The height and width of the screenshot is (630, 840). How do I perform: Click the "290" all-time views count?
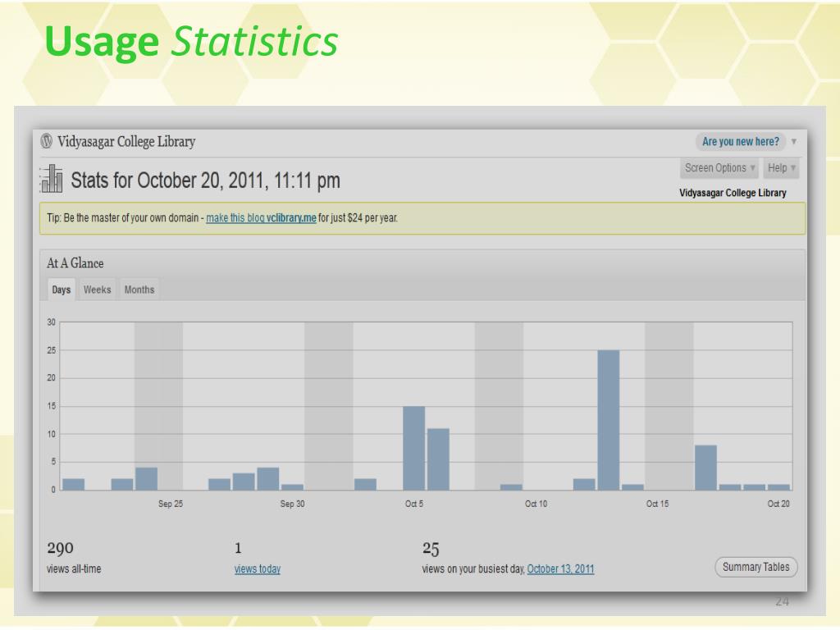coord(60,548)
